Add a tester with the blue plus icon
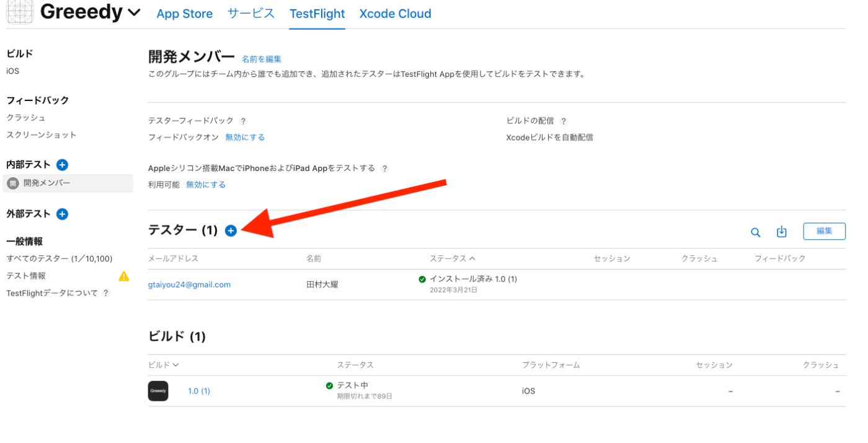Image resolution: width=868 pixels, height=443 pixels. click(x=231, y=230)
